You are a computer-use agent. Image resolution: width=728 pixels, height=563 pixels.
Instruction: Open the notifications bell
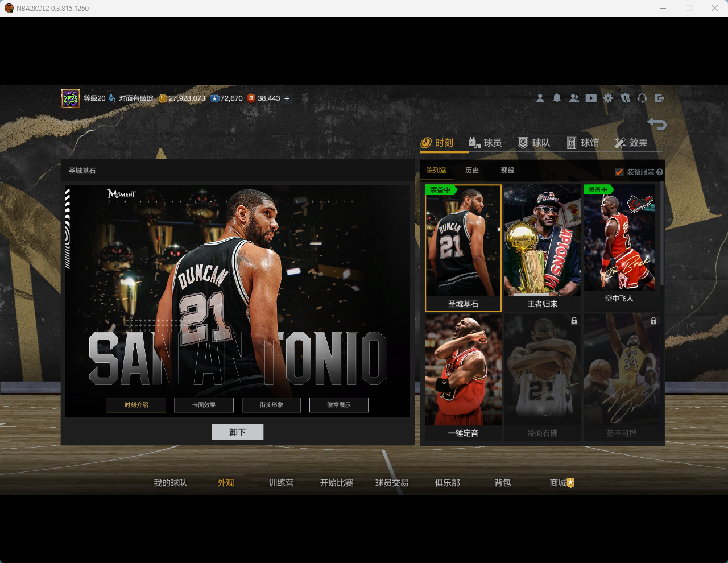click(557, 98)
